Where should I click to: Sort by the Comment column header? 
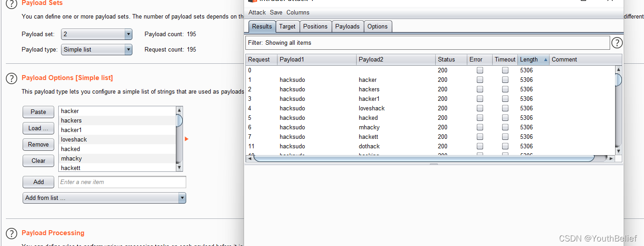click(585, 60)
